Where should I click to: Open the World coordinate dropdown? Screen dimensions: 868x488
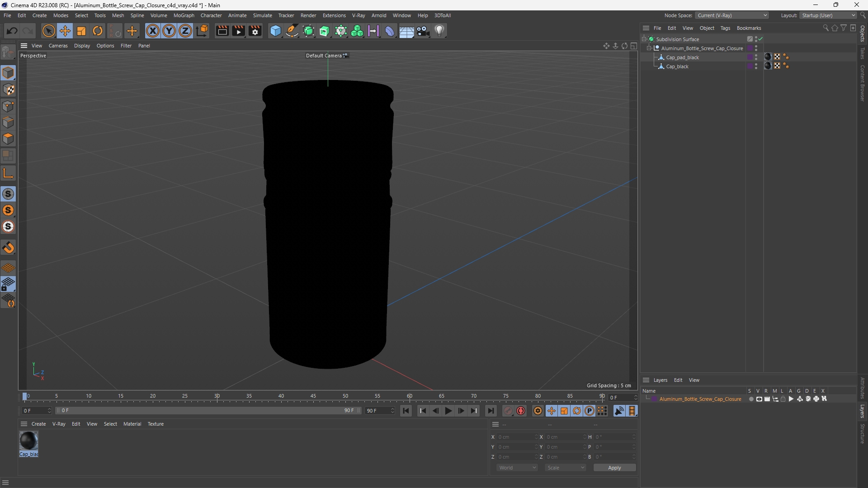point(517,468)
